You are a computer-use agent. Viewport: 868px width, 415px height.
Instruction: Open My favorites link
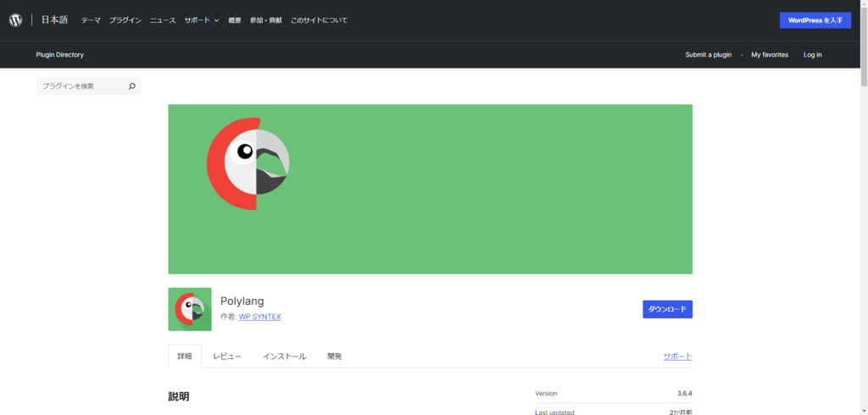[x=770, y=55]
